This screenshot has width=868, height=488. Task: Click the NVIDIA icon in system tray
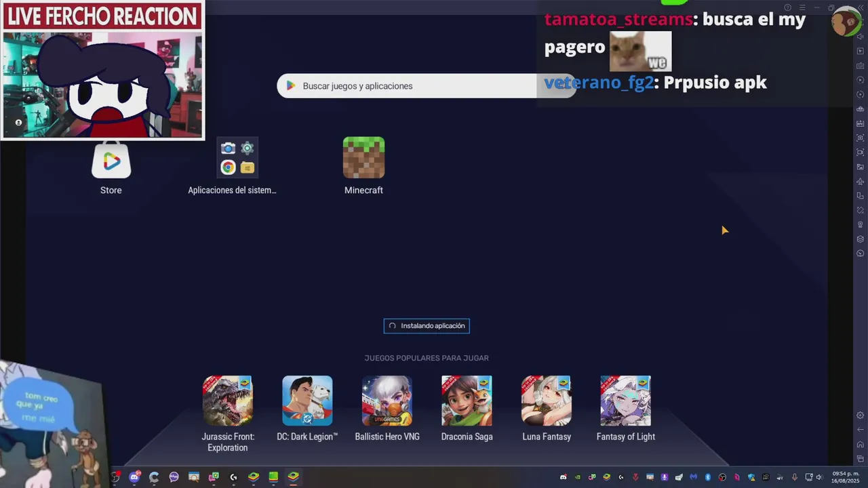(578, 477)
